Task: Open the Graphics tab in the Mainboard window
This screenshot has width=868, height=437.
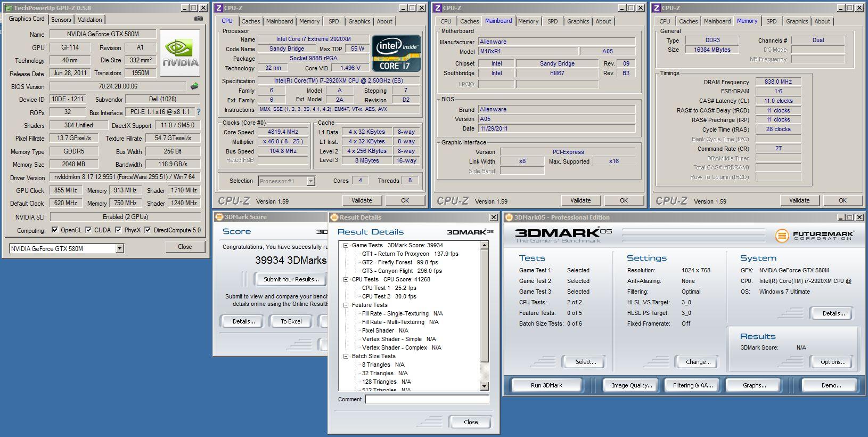Action: [x=578, y=21]
